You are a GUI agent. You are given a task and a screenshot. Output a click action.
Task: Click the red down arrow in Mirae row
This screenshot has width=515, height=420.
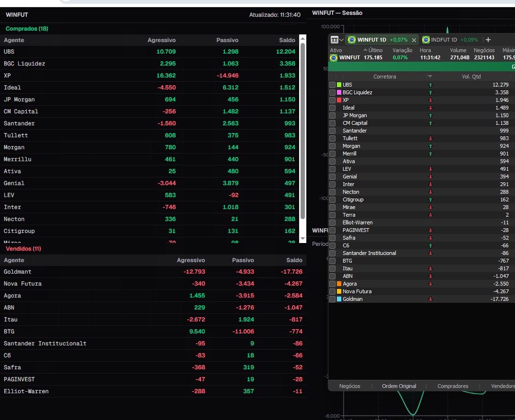tap(430, 207)
